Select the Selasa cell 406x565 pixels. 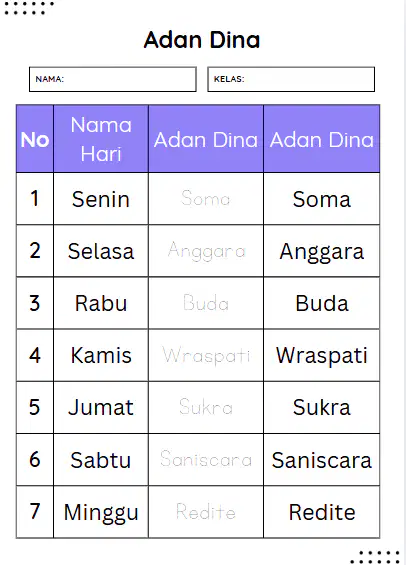101,251
